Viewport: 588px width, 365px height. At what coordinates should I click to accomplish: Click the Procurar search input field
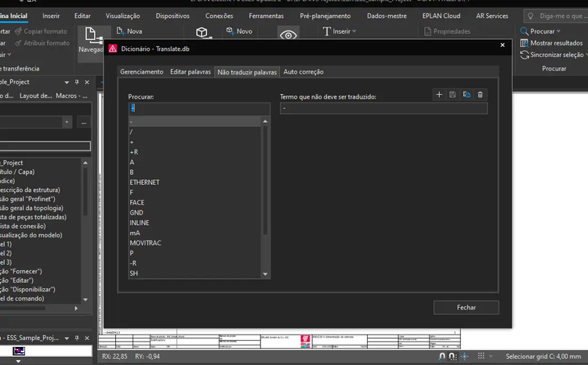(198, 108)
